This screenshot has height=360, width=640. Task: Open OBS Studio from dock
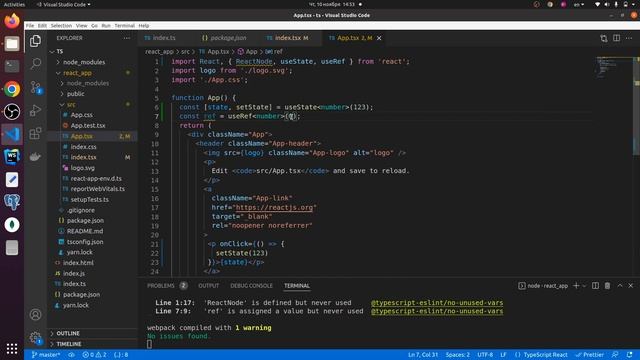pos(12,111)
